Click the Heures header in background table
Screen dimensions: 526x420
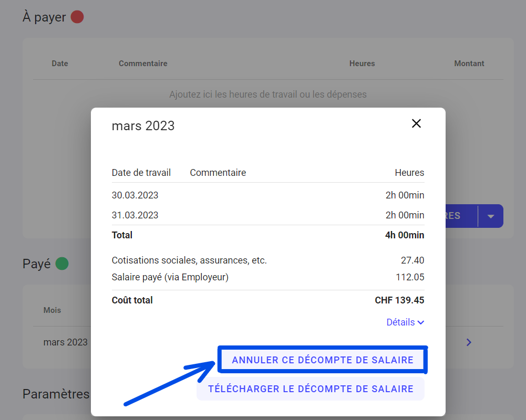362,64
